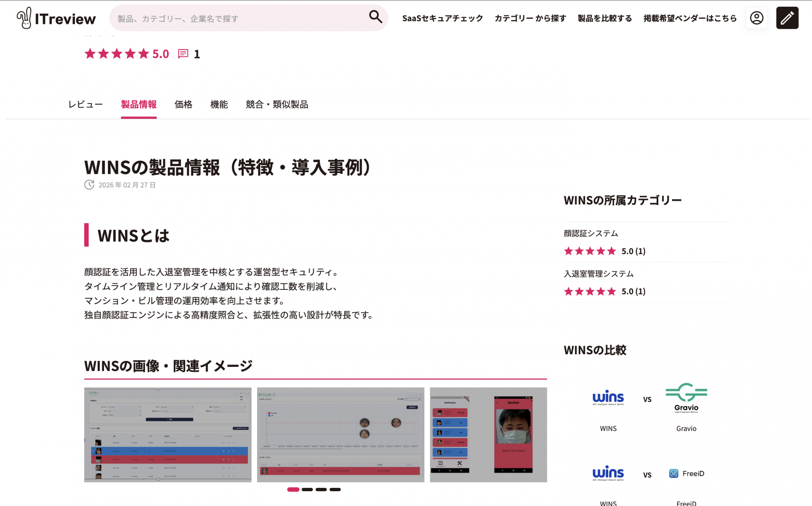The width and height of the screenshot is (812, 506).
Task: Click the 5.0 star rating at top
Action: tap(126, 54)
